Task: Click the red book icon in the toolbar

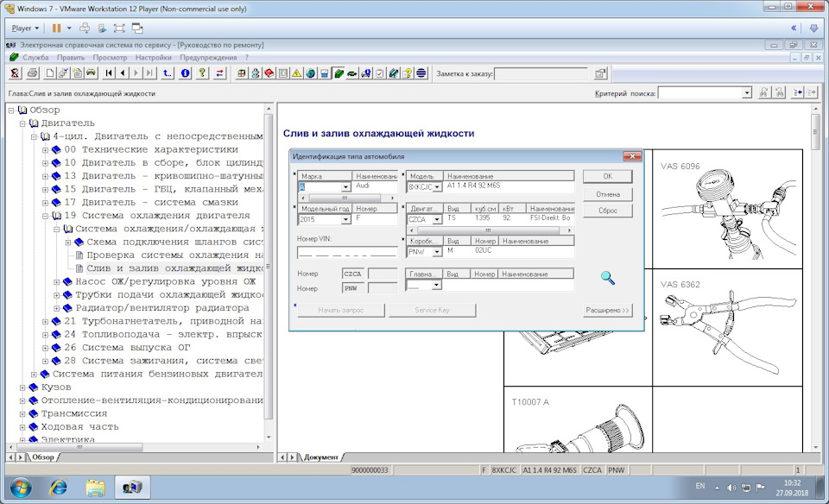Action: coord(269,73)
